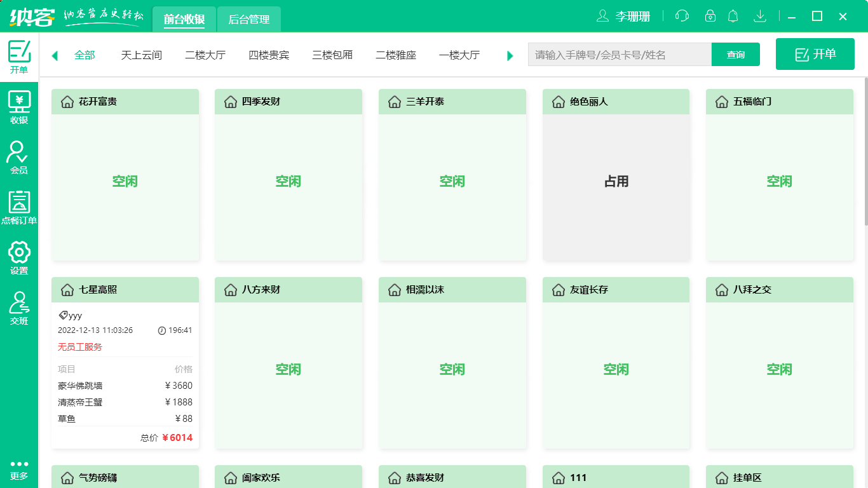The width and height of the screenshot is (868, 488).
Task: Open the 收银 cashier sidebar icon
Action: pyautogui.click(x=19, y=107)
